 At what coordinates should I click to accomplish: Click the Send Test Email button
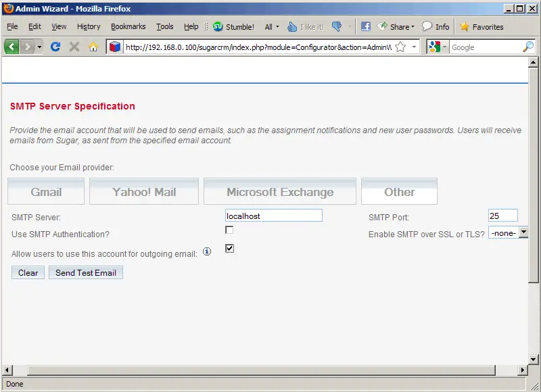point(86,273)
